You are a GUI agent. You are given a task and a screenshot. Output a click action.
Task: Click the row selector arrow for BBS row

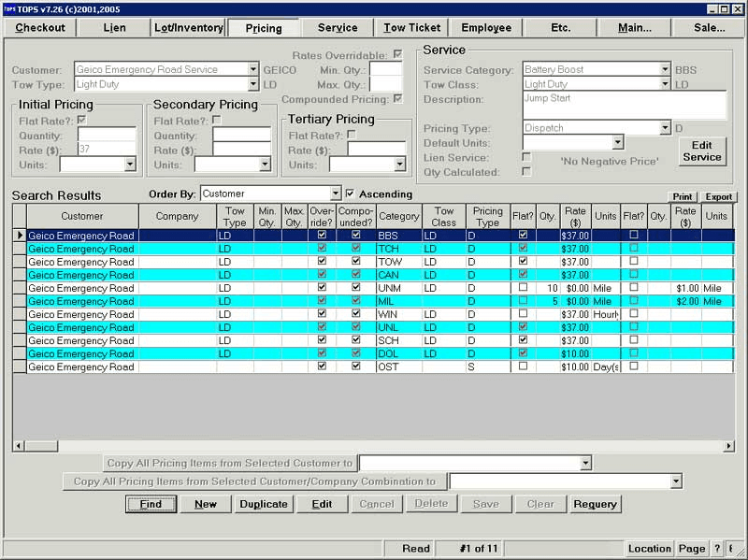20,236
